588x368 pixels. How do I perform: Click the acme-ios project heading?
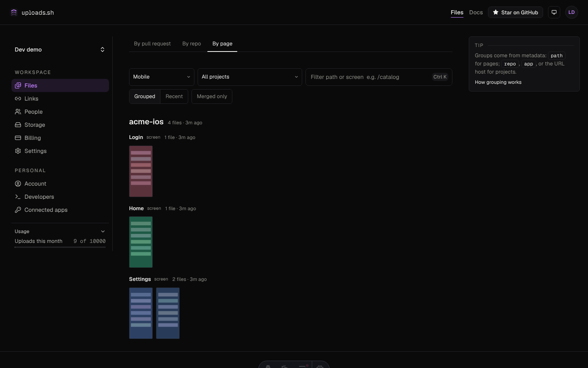146,122
